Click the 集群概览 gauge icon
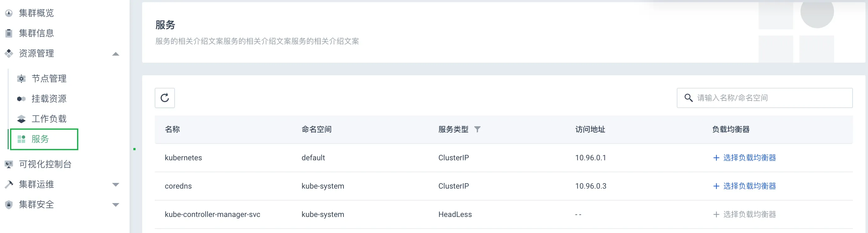The width and height of the screenshot is (868, 233). point(9,13)
